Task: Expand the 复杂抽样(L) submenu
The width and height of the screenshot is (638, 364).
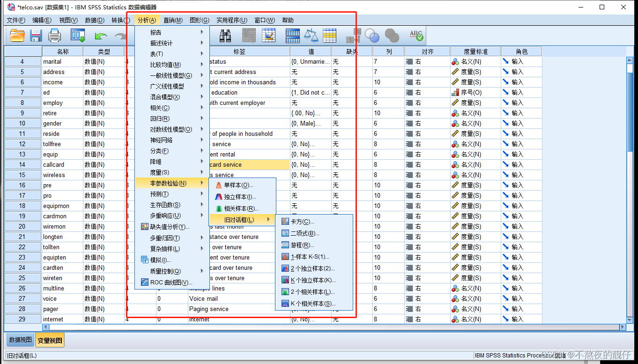Action: [172, 249]
